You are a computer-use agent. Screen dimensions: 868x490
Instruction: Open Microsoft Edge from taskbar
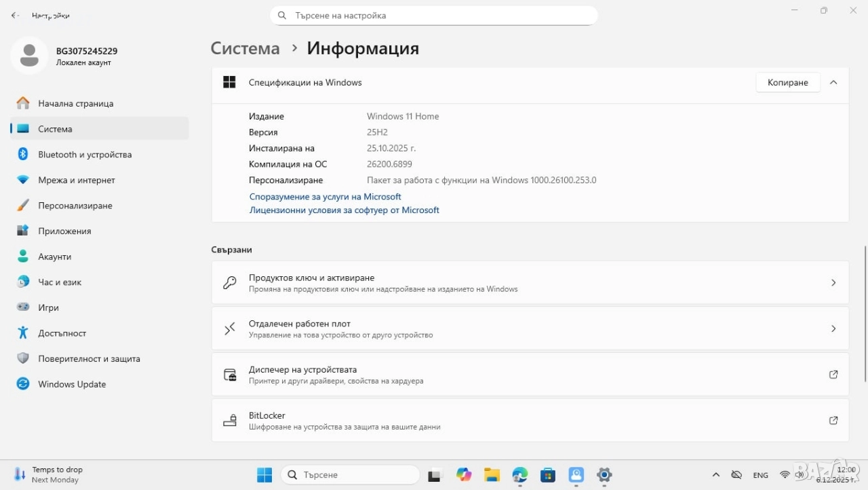pyautogui.click(x=520, y=475)
